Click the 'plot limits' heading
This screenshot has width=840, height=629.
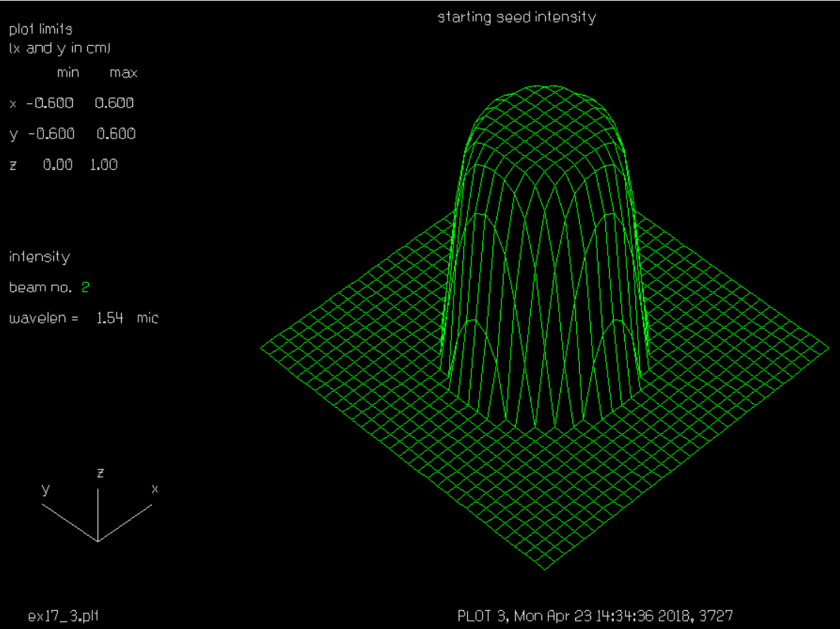(41, 30)
